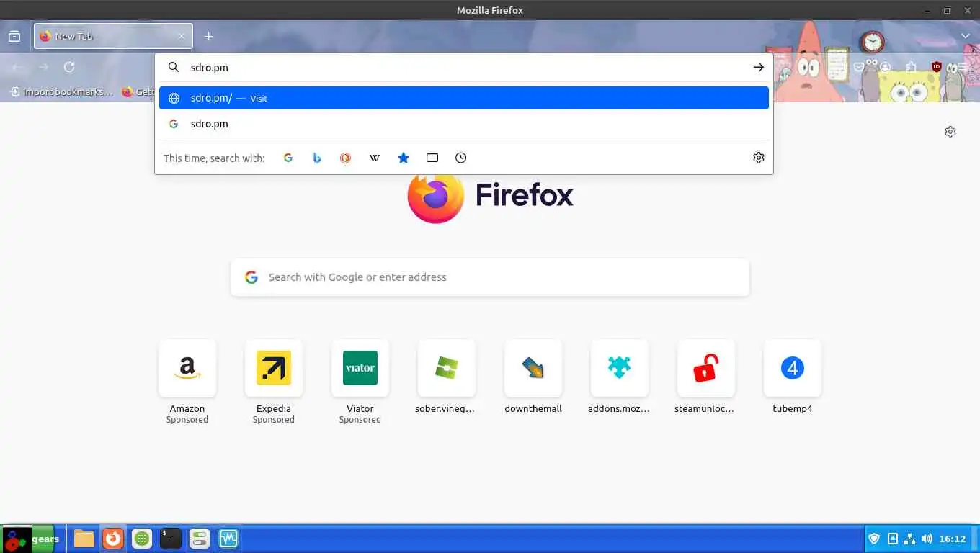
Task: Click the 'Search with Google' box
Action: 490,277
